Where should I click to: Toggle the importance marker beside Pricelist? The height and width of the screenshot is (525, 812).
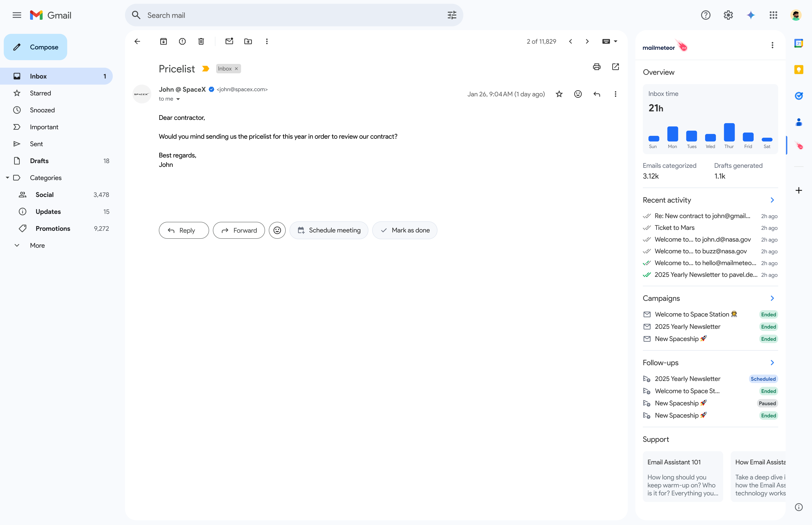206,68
